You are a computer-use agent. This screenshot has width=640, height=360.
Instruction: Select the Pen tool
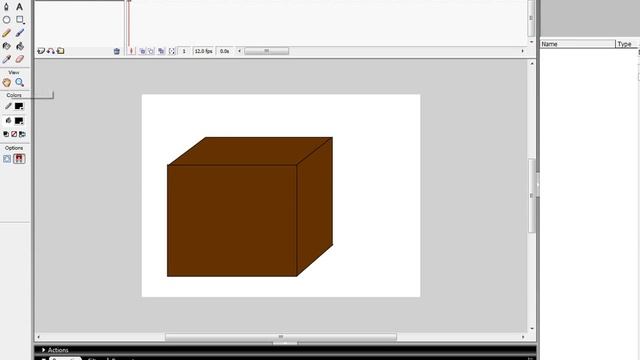pyautogui.click(x=7, y=6)
